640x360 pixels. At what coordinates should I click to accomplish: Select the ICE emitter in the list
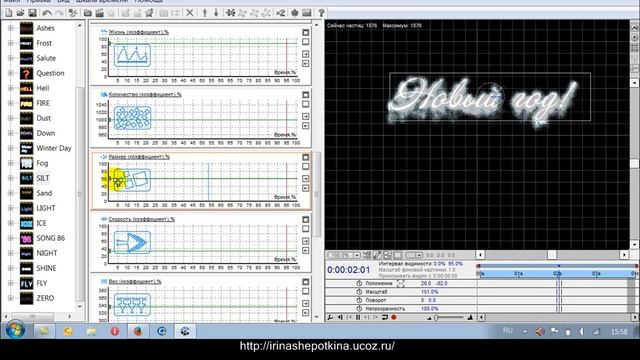click(41, 223)
